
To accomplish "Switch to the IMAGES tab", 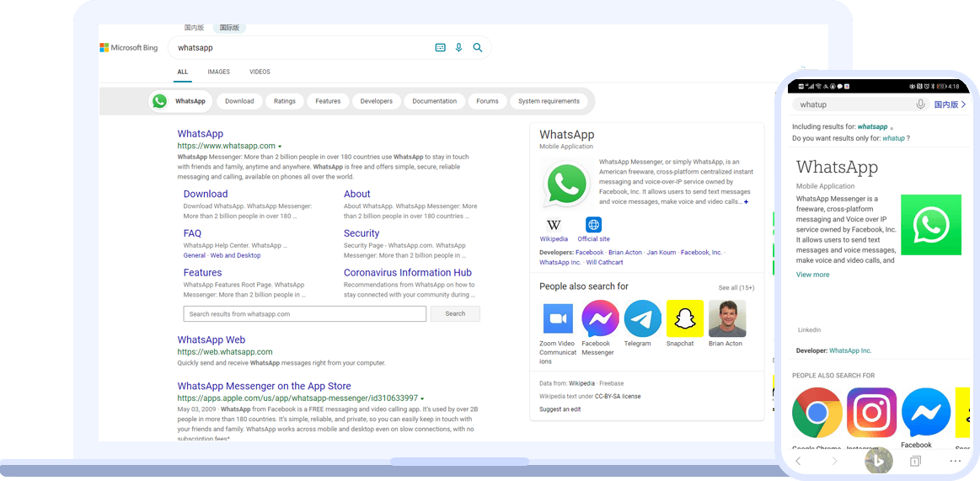I will (x=218, y=72).
